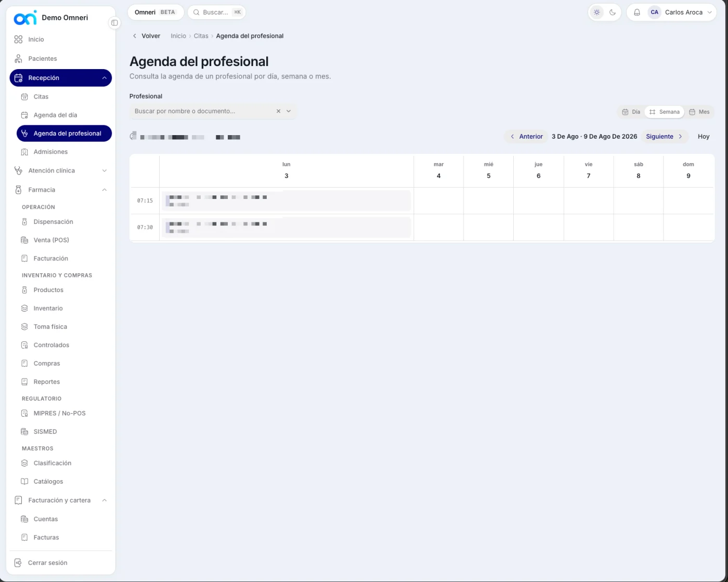Expand the Atención clínica section chevron
The image size is (728, 582).
pos(104,170)
